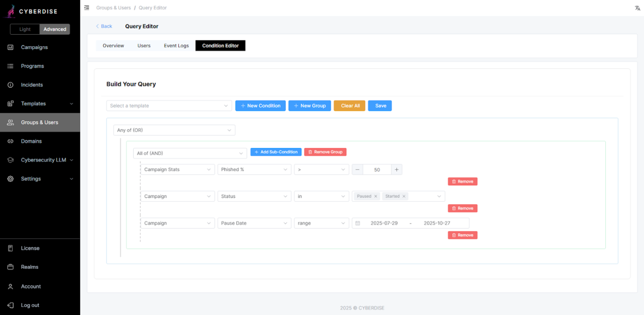
Task: Switch to Light mode toggle
Action: point(25,29)
